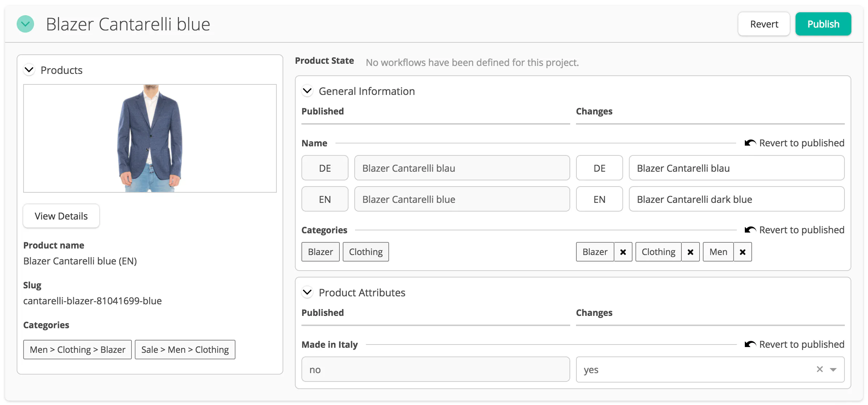Revert the Name field to published version
This screenshot has width=868, height=405.
[x=794, y=143]
